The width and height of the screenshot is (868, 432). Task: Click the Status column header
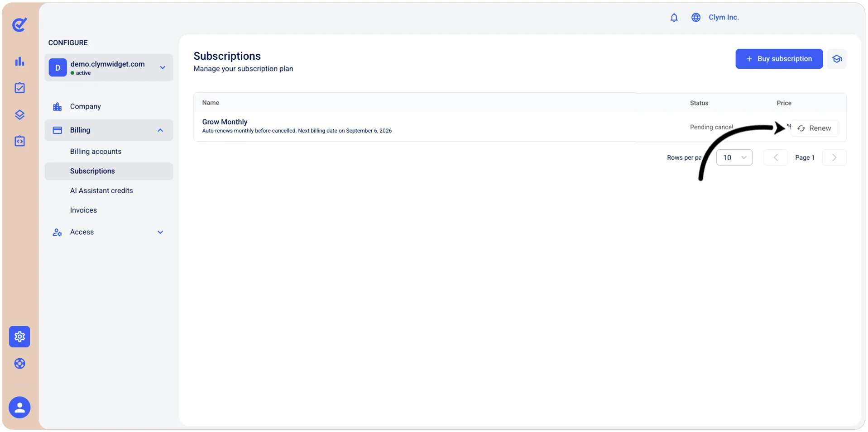tap(699, 103)
